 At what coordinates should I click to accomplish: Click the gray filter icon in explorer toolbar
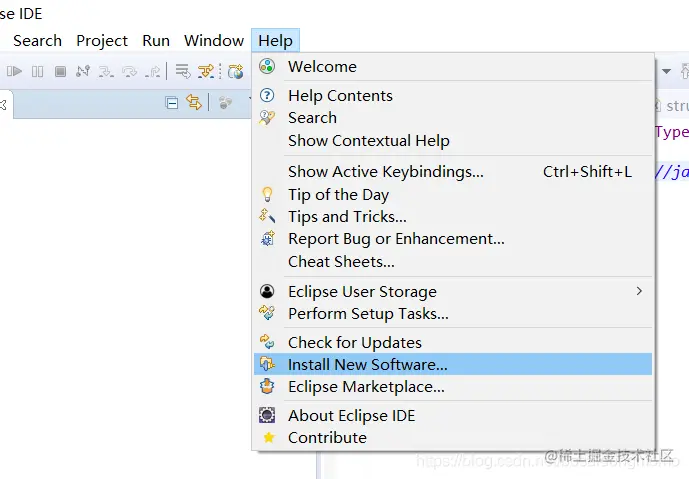click(225, 103)
